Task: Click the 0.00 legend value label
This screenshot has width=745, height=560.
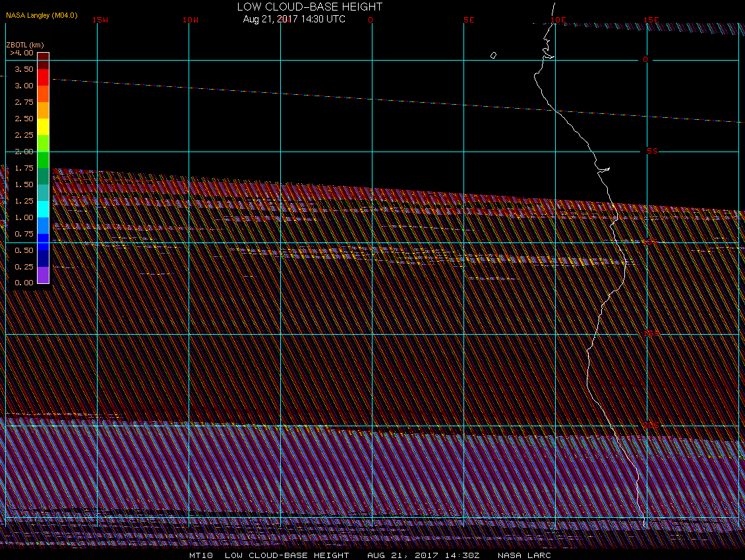Action: pyautogui.click(x=23, y=283)
